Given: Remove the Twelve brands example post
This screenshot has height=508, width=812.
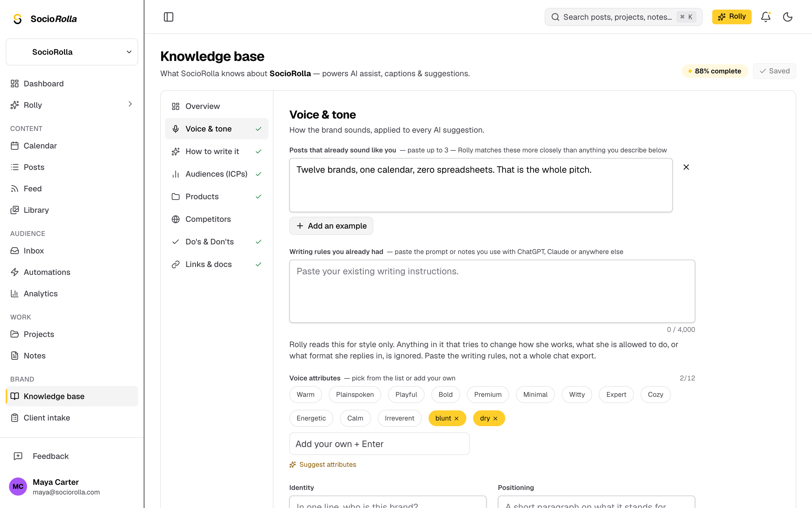Looking at the screenshot, I should click(686, 167).
